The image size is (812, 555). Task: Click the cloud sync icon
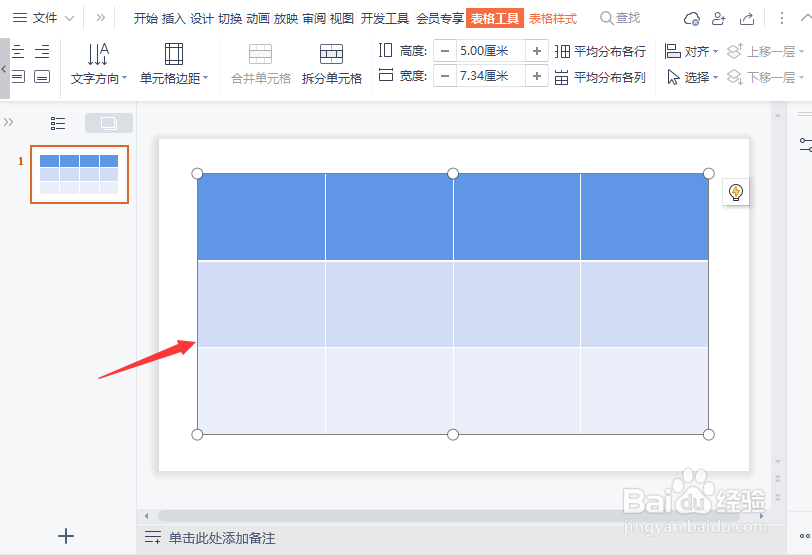[691, 19]
